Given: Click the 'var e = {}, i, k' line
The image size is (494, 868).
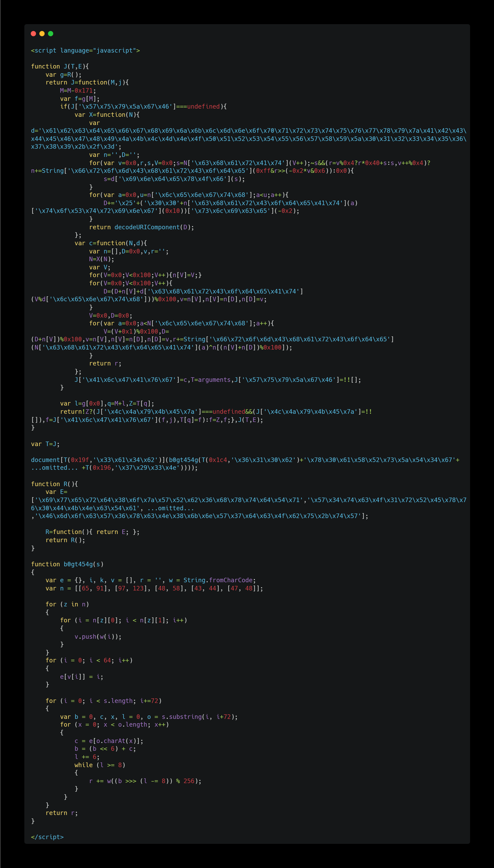Looking at the screenshot, I should [151, 580].
